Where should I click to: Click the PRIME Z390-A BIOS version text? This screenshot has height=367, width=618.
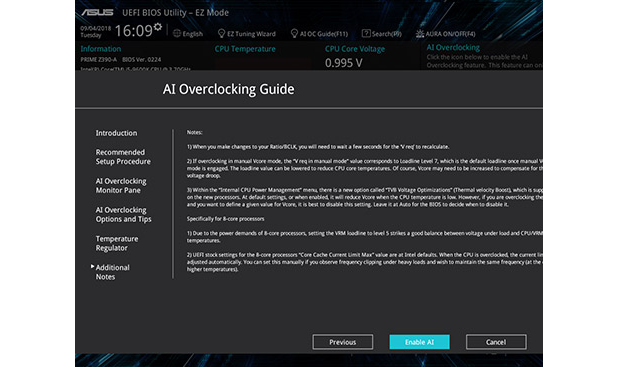(121, 60)
